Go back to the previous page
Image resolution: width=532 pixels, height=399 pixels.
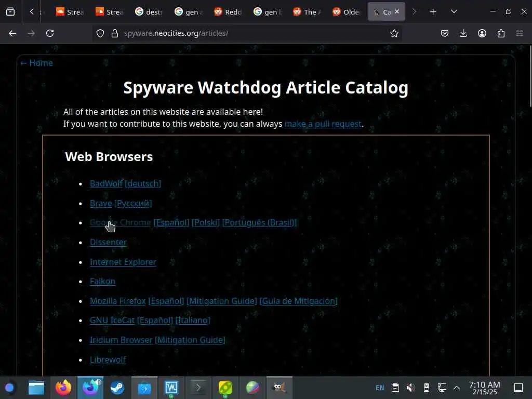point(12,33)
